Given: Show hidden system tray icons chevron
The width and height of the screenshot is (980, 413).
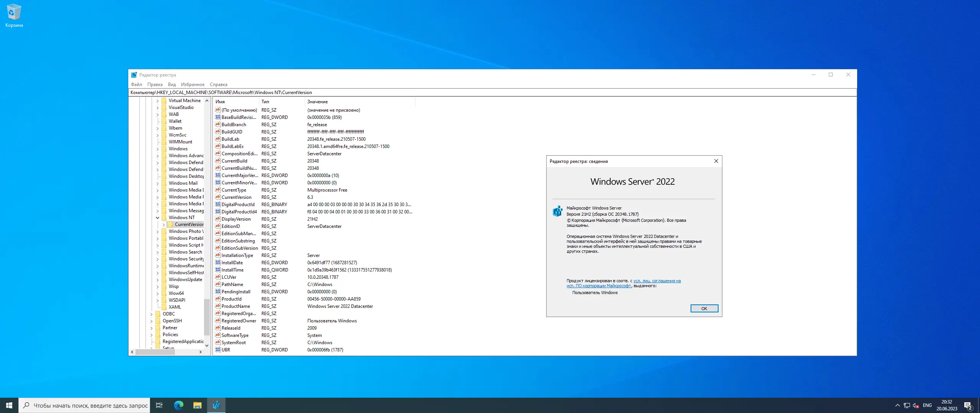Looking at the screenshot, I should tap(897, 405).
